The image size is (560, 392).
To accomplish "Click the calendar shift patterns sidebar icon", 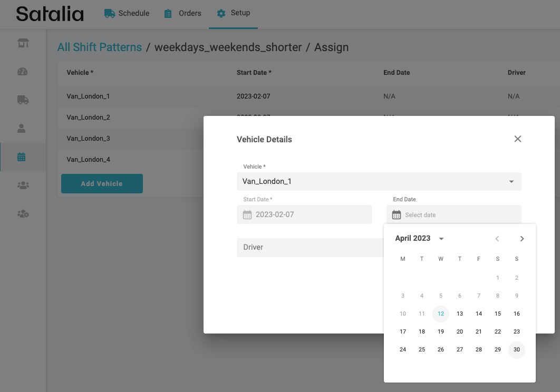I will 22,156.
